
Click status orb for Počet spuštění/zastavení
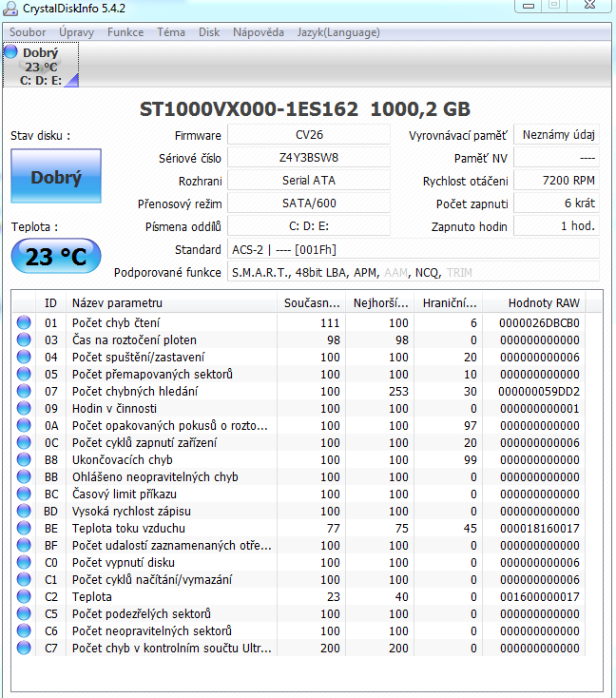24,357
